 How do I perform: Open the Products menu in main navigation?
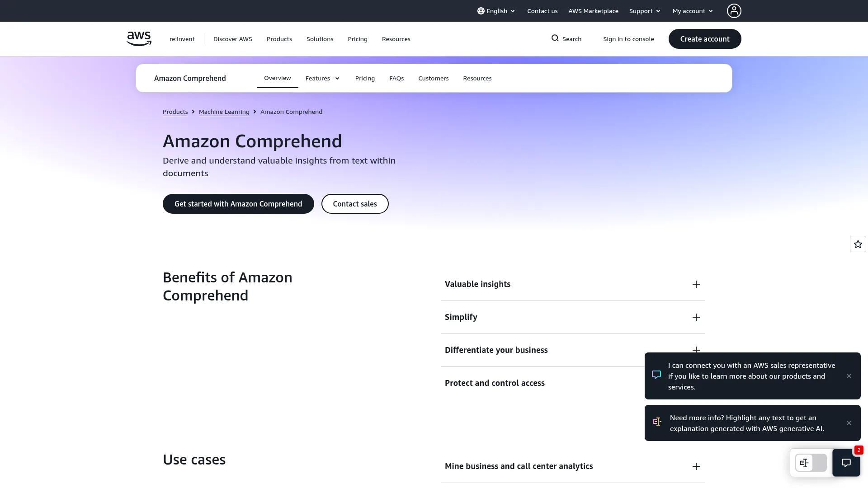(279, 39)
